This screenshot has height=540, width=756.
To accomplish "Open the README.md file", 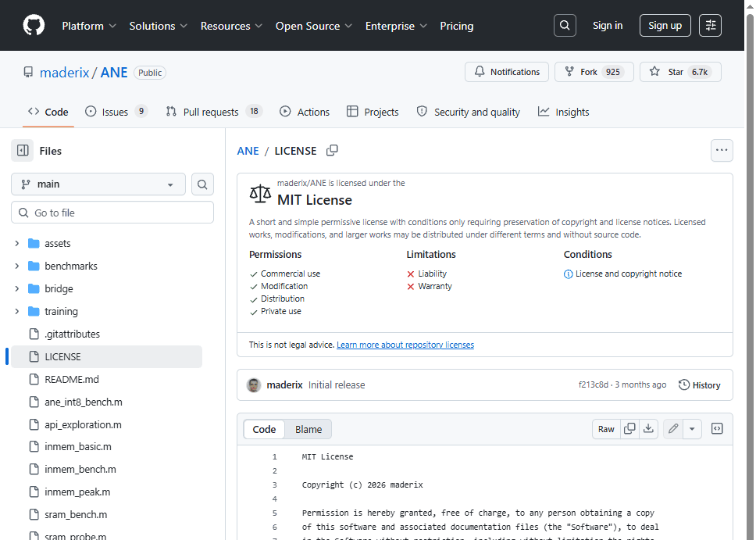I will point(72,379).
